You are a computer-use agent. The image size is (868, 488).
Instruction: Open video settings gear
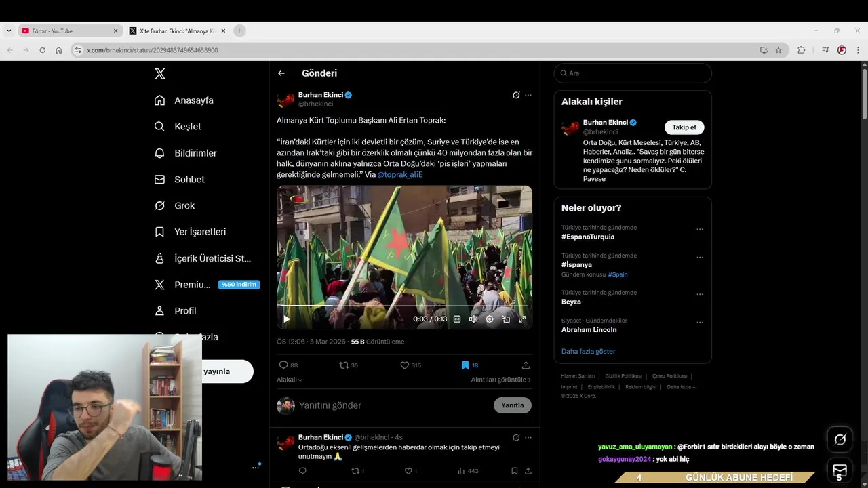click(490, 319)
